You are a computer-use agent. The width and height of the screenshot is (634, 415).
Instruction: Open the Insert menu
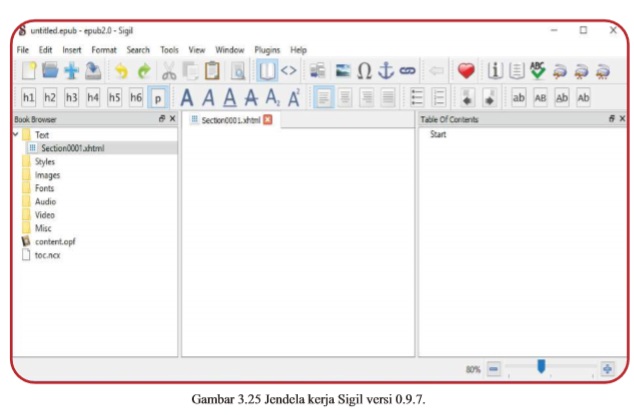[x=72, y=50]
